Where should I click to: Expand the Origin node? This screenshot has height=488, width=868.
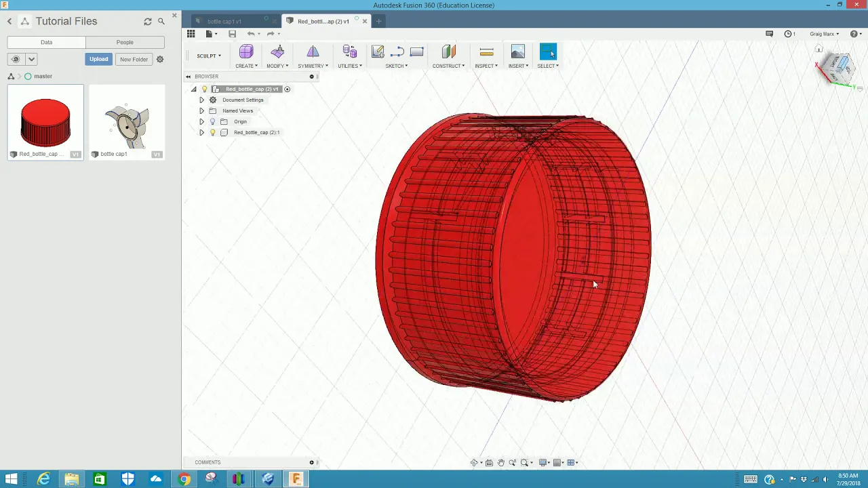(x=201, y=122)
